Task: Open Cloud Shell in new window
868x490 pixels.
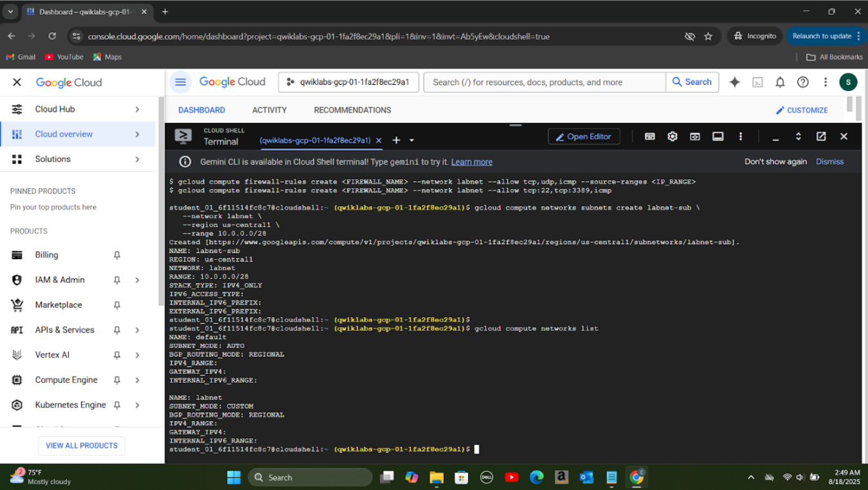Action: (x=821, y=136)
